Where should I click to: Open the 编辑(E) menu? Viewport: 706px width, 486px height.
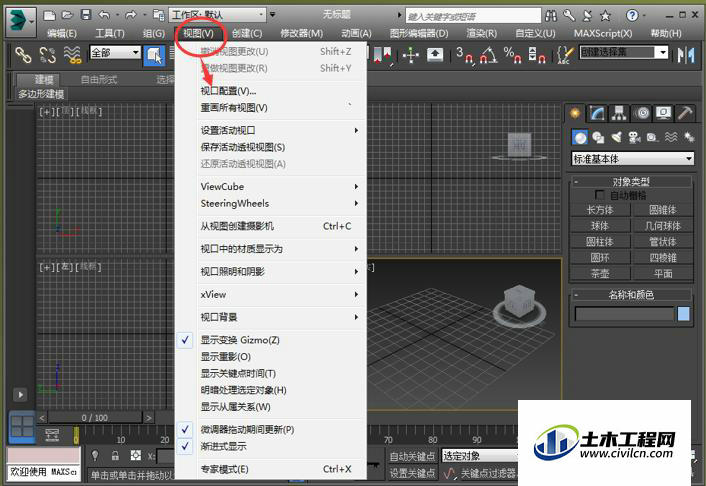pyautogui.click(x=62, y=33)
